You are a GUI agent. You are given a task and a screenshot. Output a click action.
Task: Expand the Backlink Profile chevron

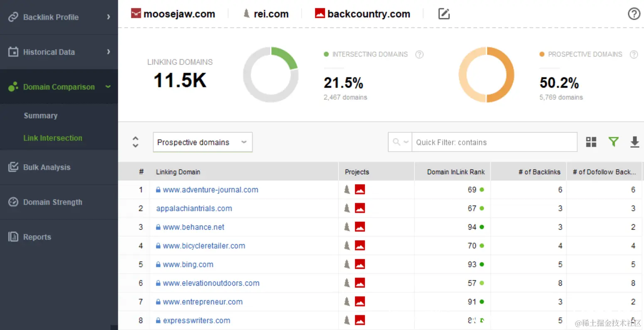point(108,17)
